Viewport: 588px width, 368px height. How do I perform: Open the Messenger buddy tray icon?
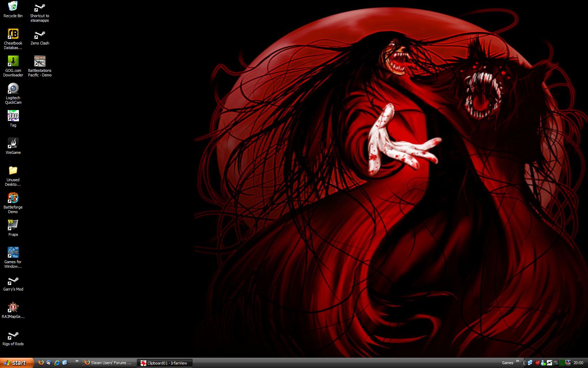point(543,363)
